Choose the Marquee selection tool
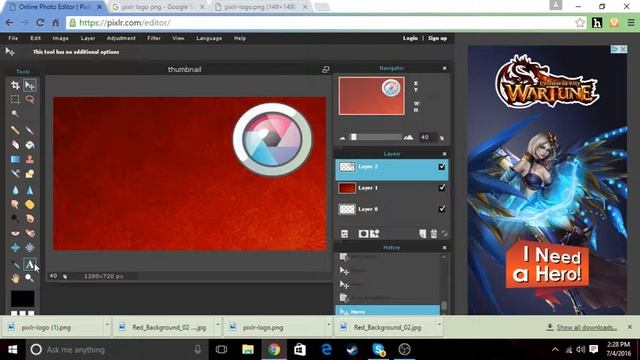640x360 pixels. click(x=15, y=99)
